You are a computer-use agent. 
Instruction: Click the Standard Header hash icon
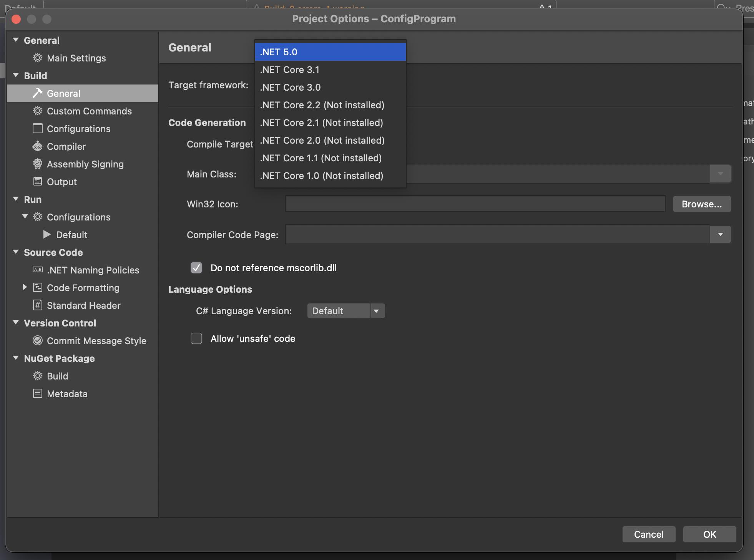[x=37, y=305]
